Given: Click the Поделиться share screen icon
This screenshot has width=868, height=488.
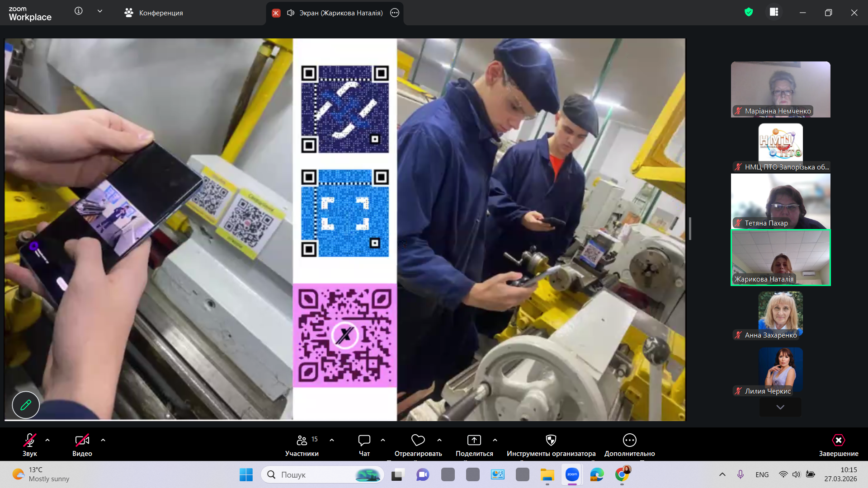Looking at the screenshot, I should 474,440.
